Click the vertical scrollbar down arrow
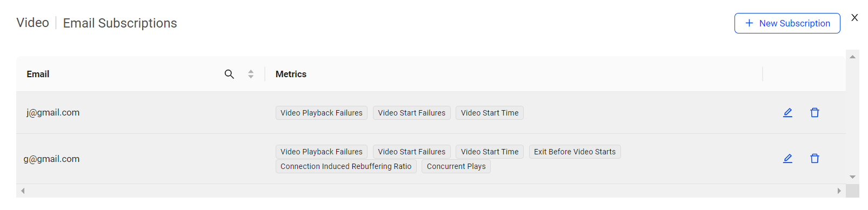Viewport: 868px width, 210px height. click(852, 177)
